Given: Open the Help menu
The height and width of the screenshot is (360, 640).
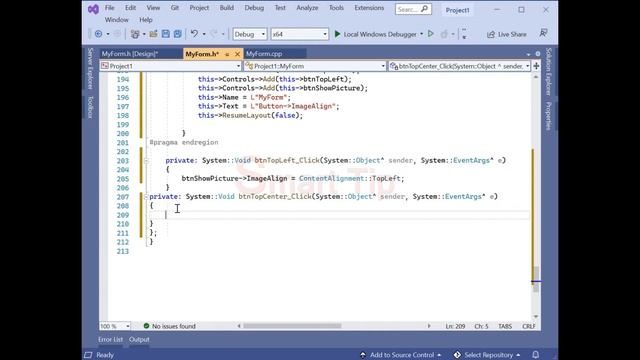Looking at the screenshot, I should [146, 20].
